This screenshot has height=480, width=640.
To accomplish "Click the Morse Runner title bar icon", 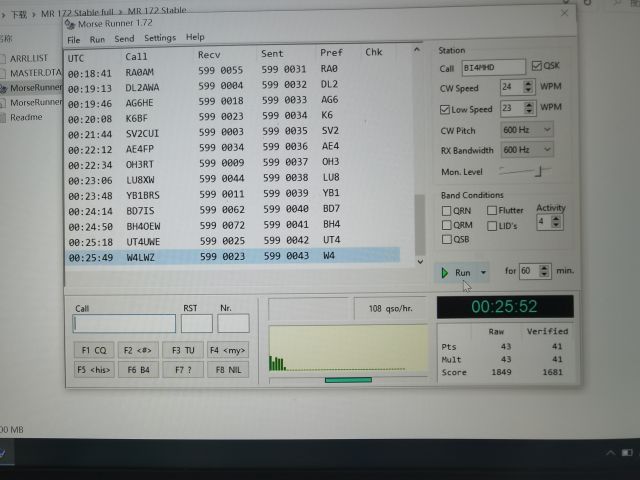I will [x=70, y=24].
